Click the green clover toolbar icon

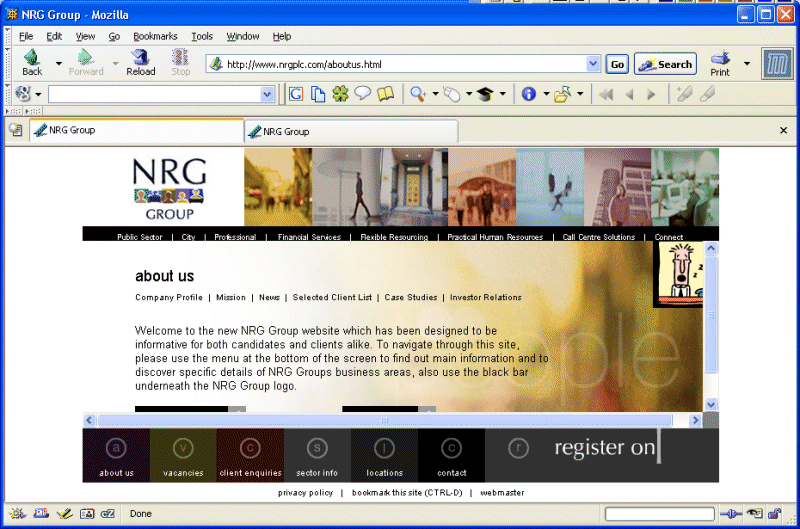coord(340,94)
